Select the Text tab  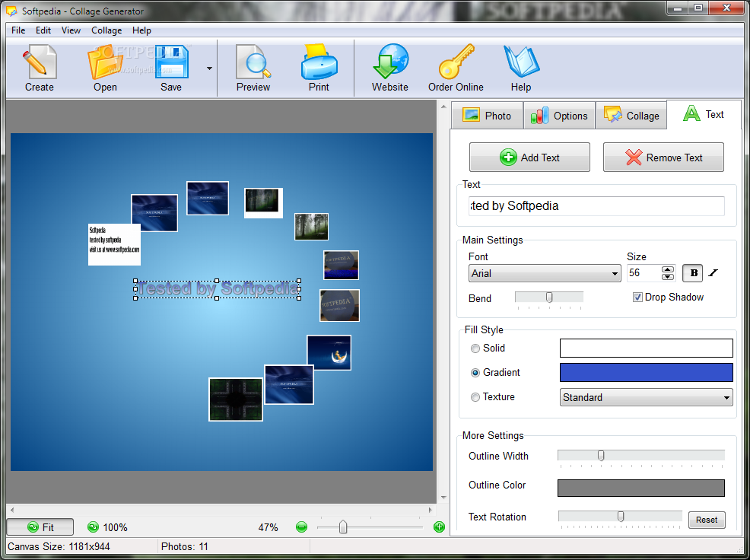[704, 114]
